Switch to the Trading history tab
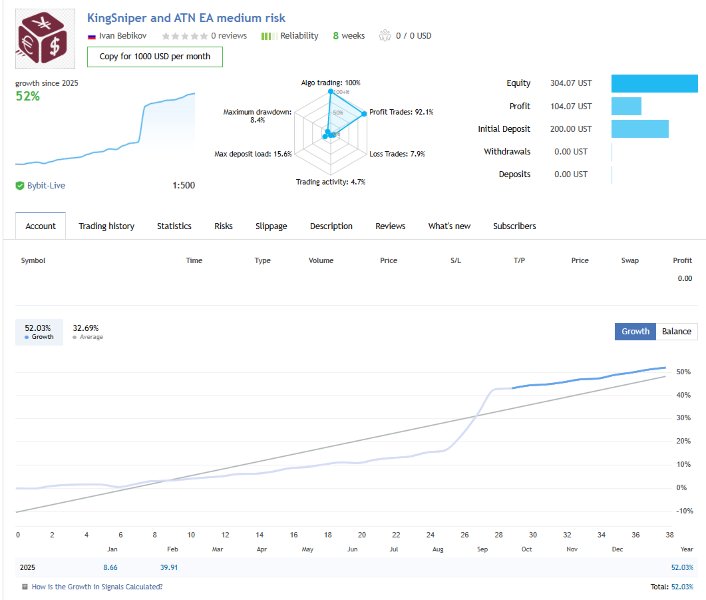Screen dimensions: 706x600 pos(107,226)
